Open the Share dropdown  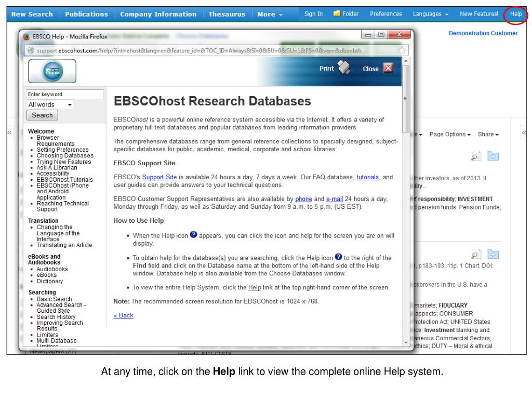tap(488, 135)
